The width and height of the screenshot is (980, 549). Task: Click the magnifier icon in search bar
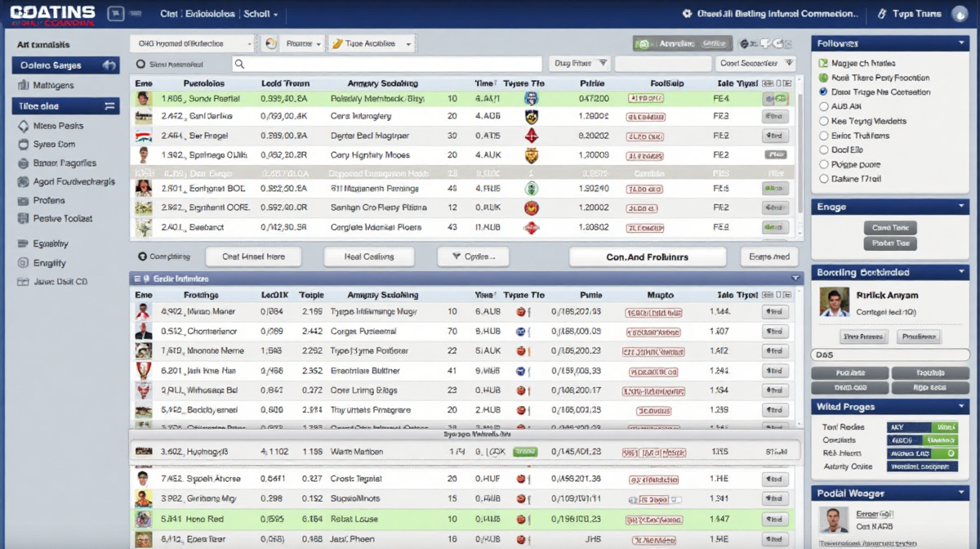(239, 64)
